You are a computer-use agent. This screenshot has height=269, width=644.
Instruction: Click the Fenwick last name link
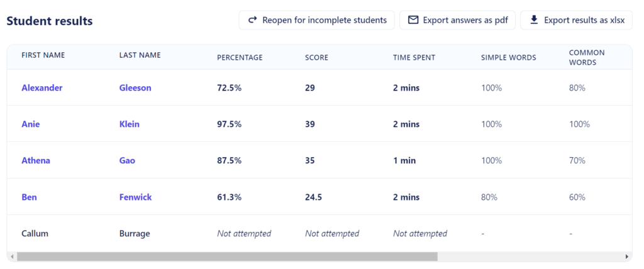tap(136, 197)
